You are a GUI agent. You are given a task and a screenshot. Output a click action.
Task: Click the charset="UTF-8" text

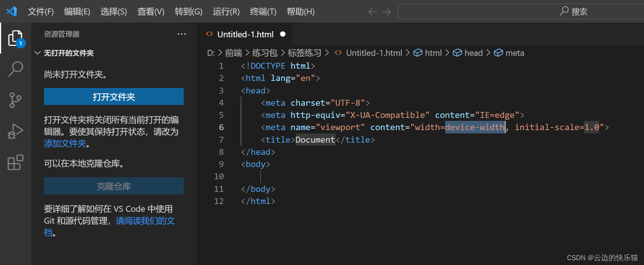click(328, 103)
